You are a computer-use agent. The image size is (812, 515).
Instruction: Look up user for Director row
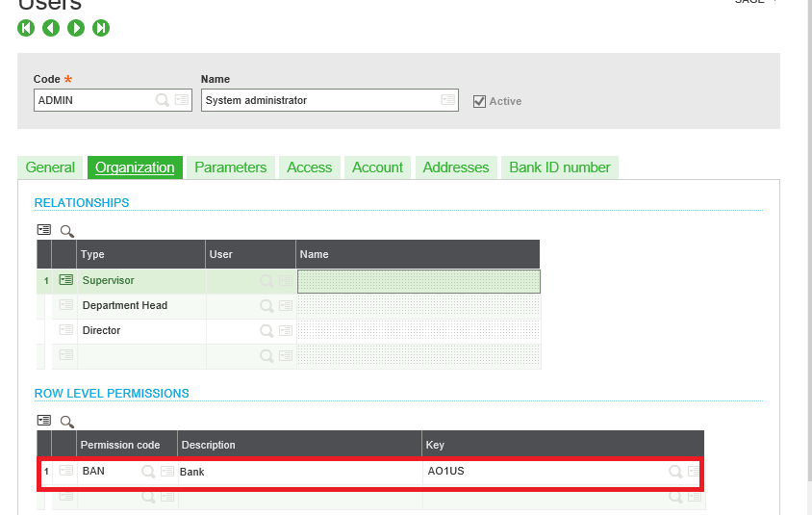tap(266, 330)
